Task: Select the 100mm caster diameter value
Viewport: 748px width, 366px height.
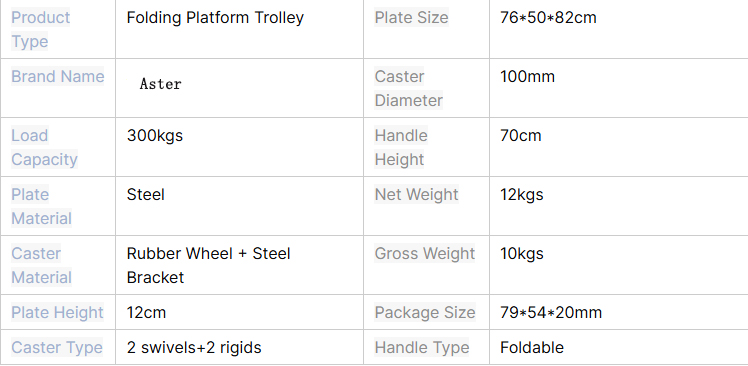Action: click(527, 77)
